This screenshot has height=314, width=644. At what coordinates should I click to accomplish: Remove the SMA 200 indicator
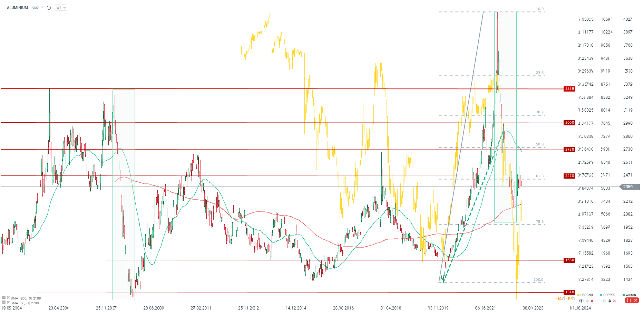click(x=8, y=297)
